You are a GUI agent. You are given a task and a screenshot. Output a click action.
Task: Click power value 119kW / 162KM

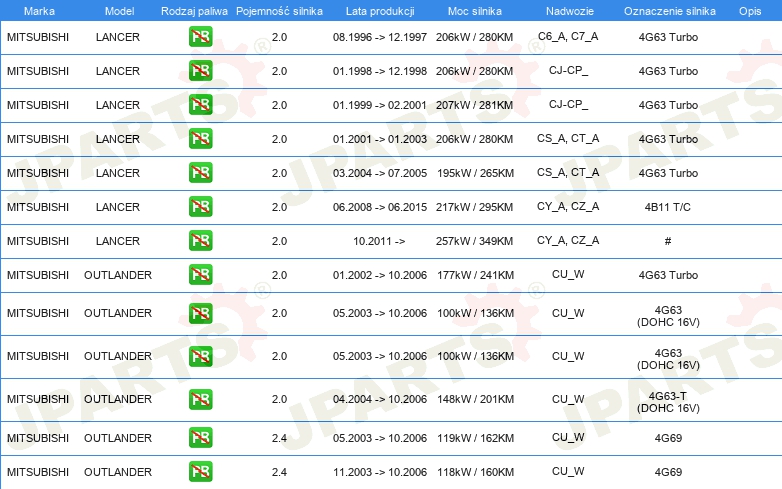(475, 438)
